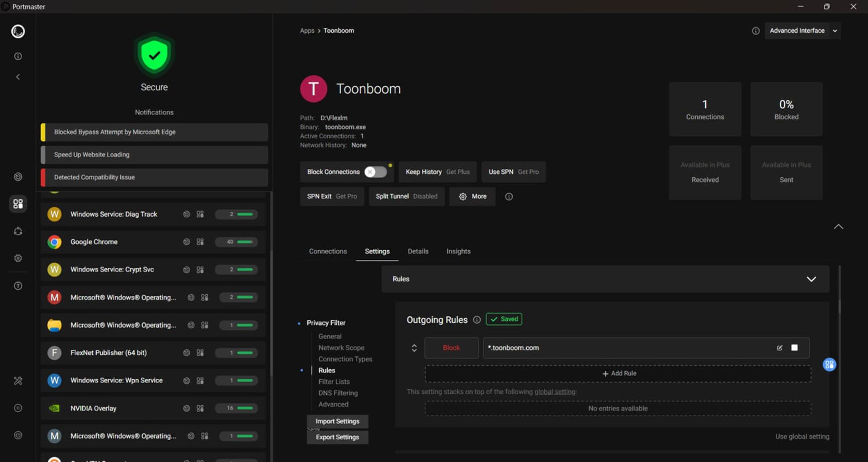Open the info icon below the Portmaster logo
The image size is (868, 462).
(18, 57)
